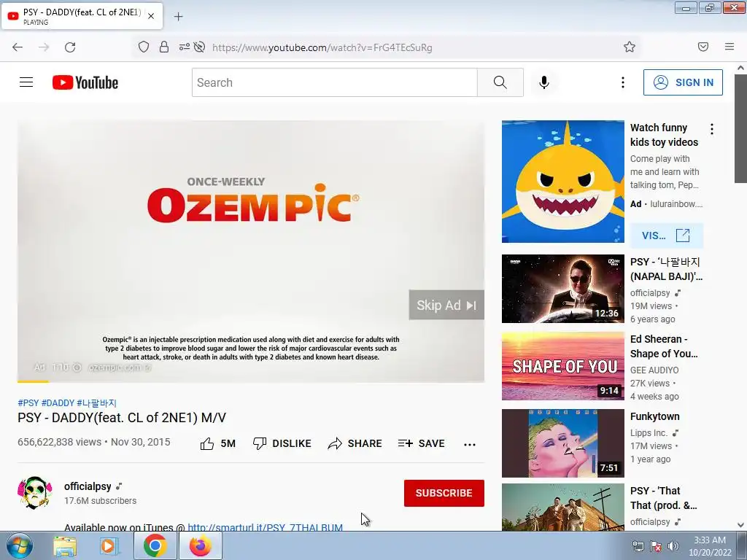Open Watch funny kids toy videos title

point(664,135)
